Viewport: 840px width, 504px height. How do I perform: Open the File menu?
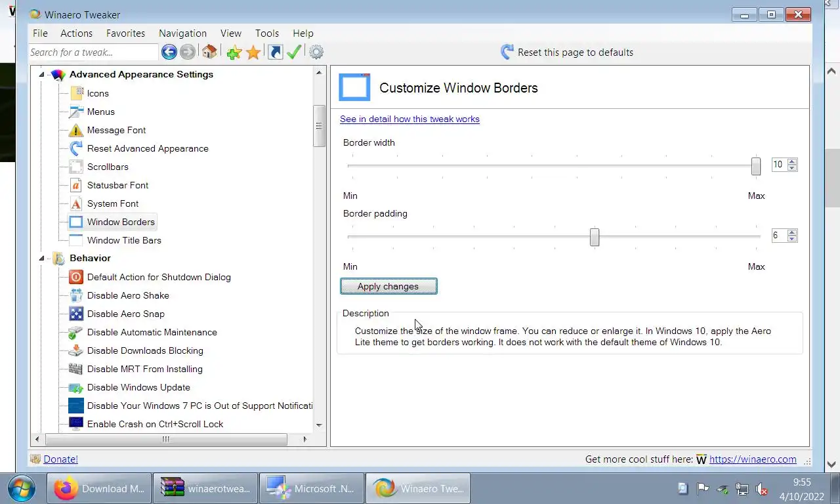[40, 33]
